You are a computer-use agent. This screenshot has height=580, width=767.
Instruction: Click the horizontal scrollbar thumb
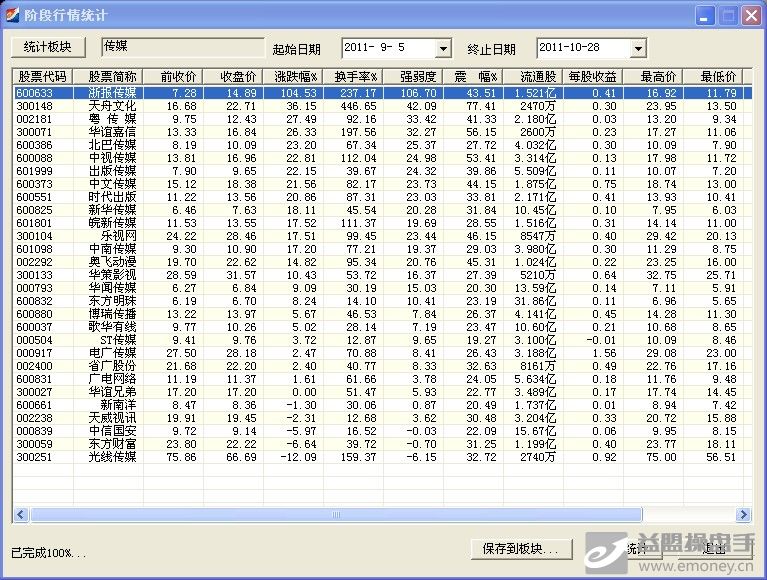(336, 514)
